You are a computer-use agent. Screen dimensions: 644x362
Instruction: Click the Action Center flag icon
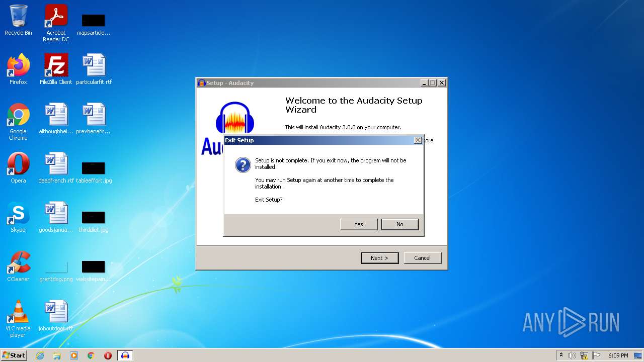[x=596, y=355]
